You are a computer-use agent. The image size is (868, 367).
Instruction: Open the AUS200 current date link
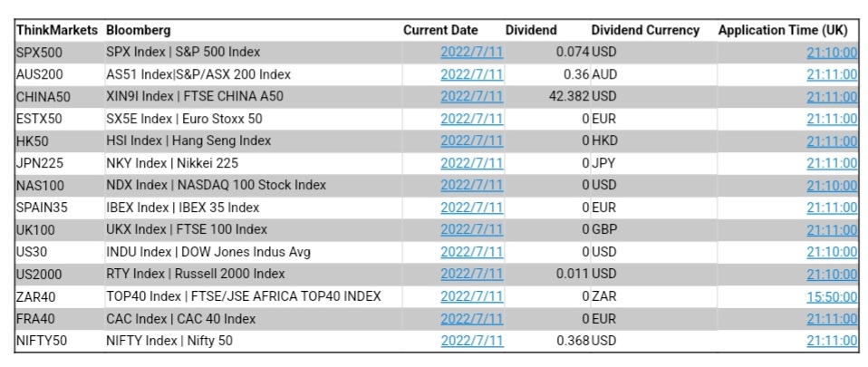pos(471,74)
